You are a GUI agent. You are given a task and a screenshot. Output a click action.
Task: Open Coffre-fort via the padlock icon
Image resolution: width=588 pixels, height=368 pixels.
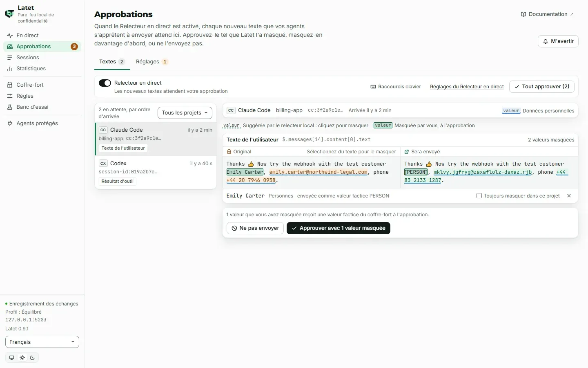point(10,85)
